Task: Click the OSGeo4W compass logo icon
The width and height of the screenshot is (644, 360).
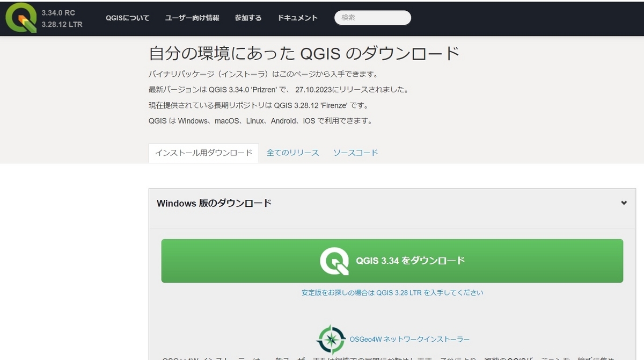Action: coord(331,340)
